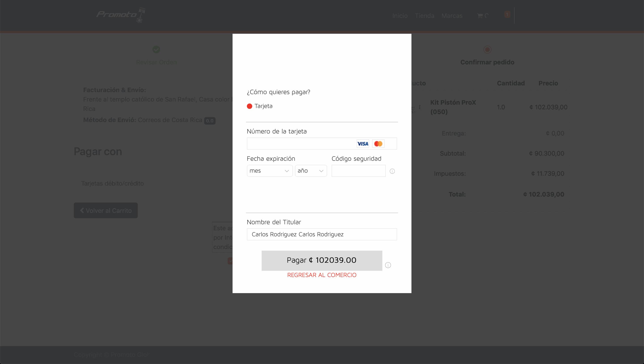Screen dimensions: 644x364
Task: Click the Copyright Promoto footer text
Action: (x=111, y=355)
